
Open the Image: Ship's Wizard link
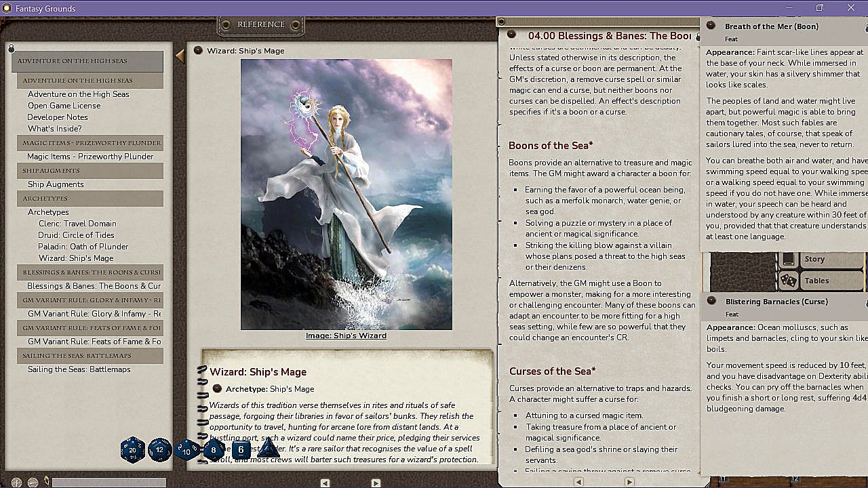[346, 335]
